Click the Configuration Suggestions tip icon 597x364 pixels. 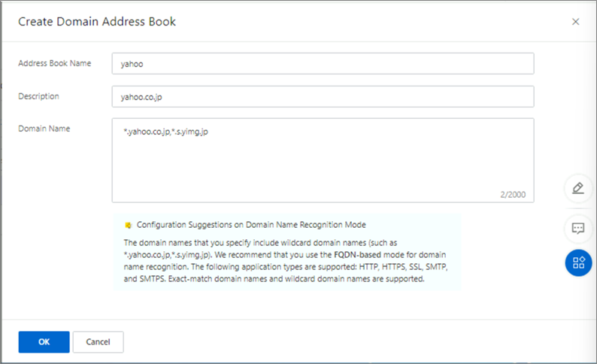128,225
